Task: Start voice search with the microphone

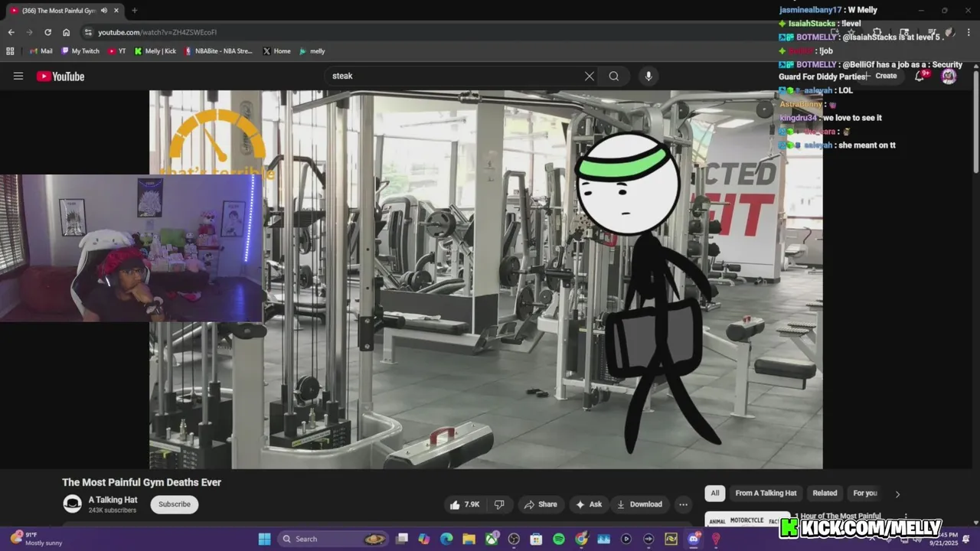Action: tap(648, 76)
